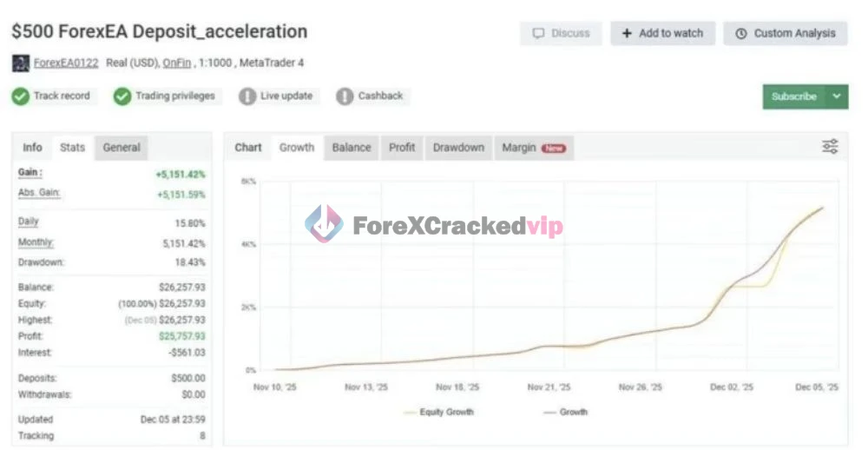
Task: Click the green Subscribe button
Action: click(793, 96)
